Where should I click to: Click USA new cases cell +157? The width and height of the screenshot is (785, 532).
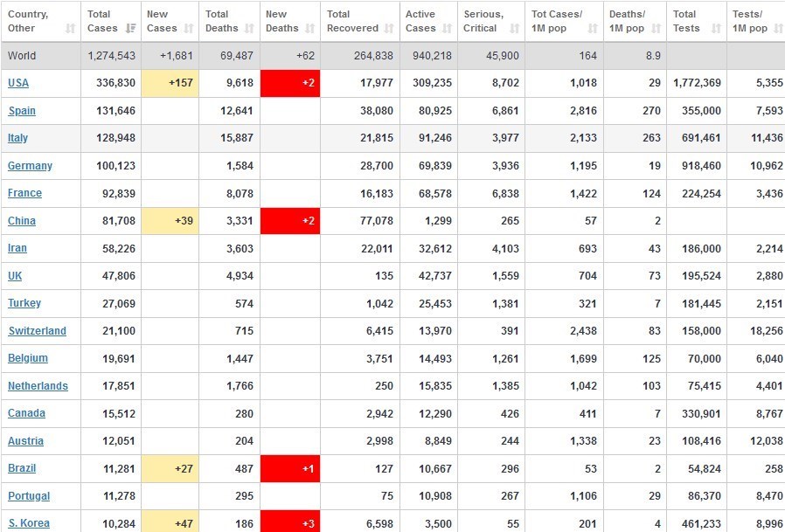pyautogui.click(x=170, y=83)
